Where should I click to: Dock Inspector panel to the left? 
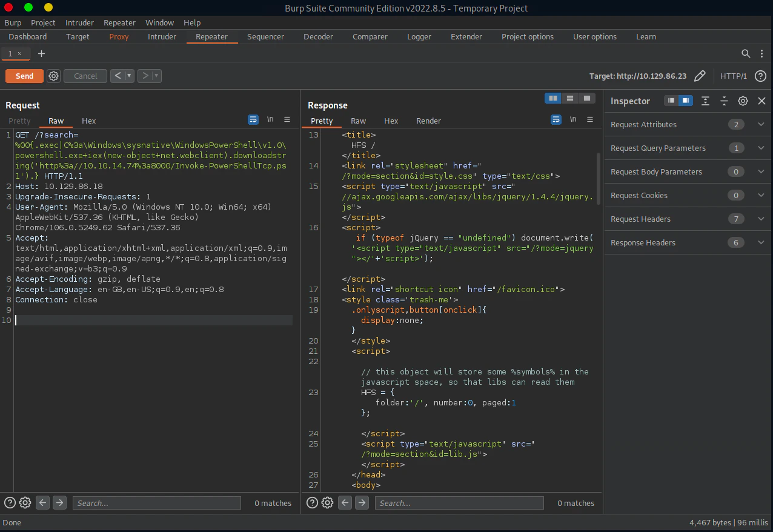671,101
